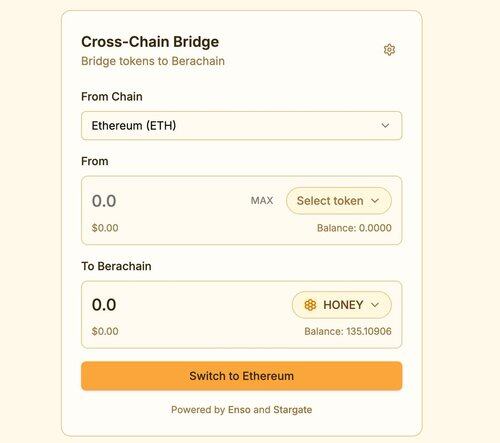The height and width of the screenshot is (443, 500).
Task: Click the Switch to Ethereum button
Action: pyautogui.click(x=241, y=376)
